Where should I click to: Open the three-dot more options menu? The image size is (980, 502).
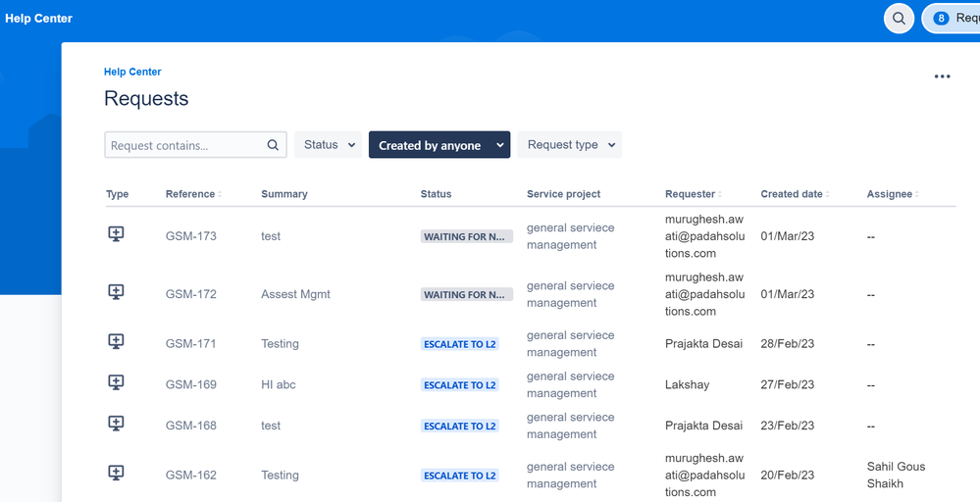pos(942,76)
